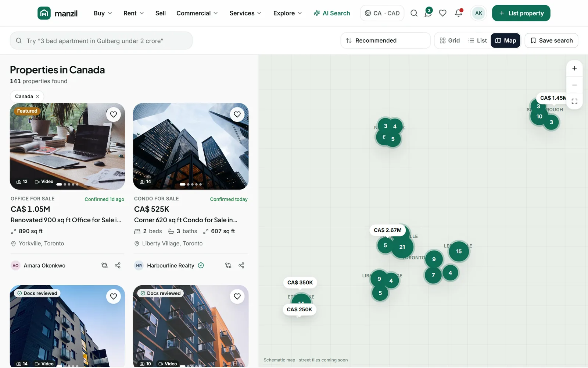Switch to Grid view

point(449,40)
